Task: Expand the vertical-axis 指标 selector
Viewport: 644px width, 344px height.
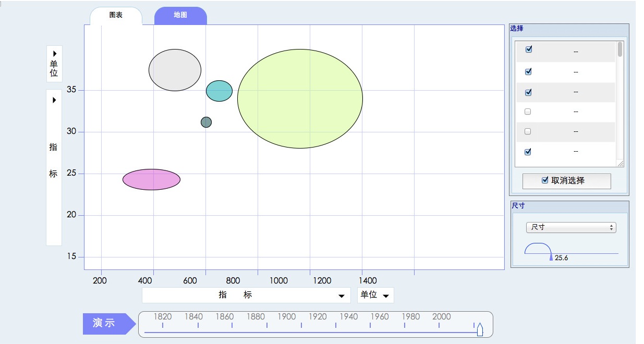Action: (x=54, y=167)
